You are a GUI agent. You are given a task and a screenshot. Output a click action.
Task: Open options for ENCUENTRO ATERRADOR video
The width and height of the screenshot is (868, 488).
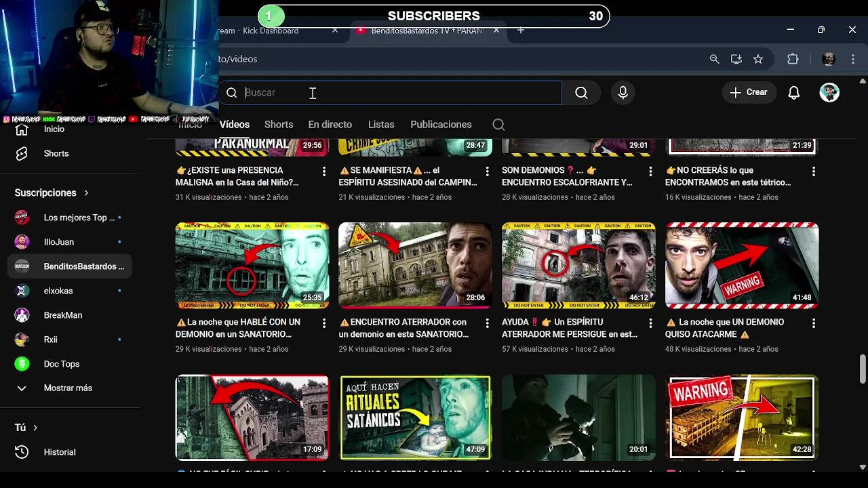[487, 323]
